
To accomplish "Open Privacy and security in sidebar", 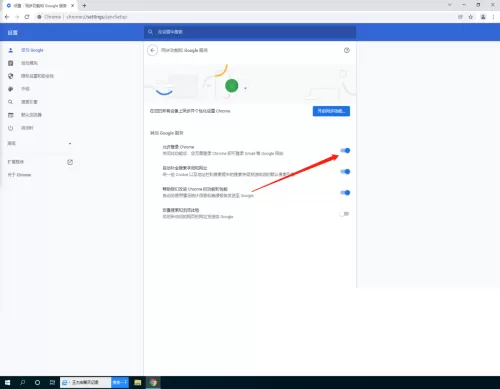I will (x=37, y=76).
